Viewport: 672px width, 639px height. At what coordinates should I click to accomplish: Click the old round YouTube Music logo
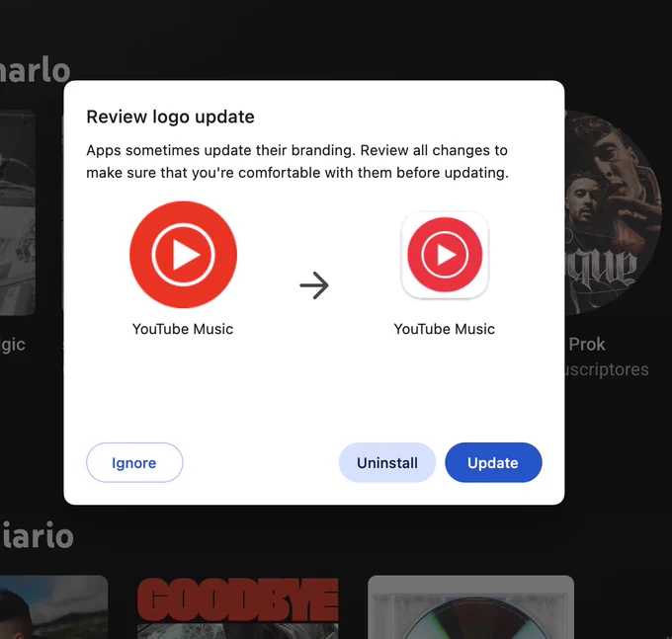coord(183,255)
